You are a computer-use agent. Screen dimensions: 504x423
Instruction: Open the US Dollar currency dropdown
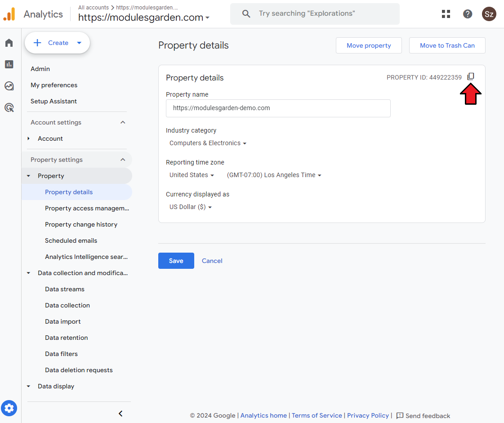click(190, 207)
